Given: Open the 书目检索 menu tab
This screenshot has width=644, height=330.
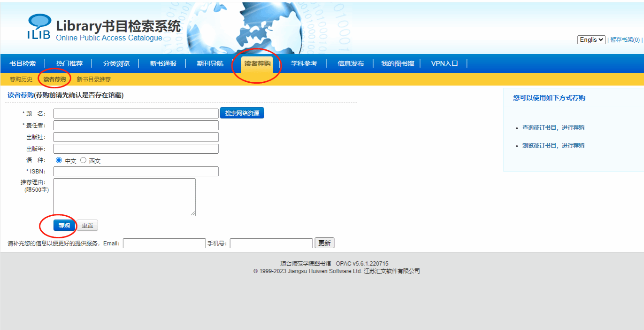Looking at the screenshot, I should [23, 64].
